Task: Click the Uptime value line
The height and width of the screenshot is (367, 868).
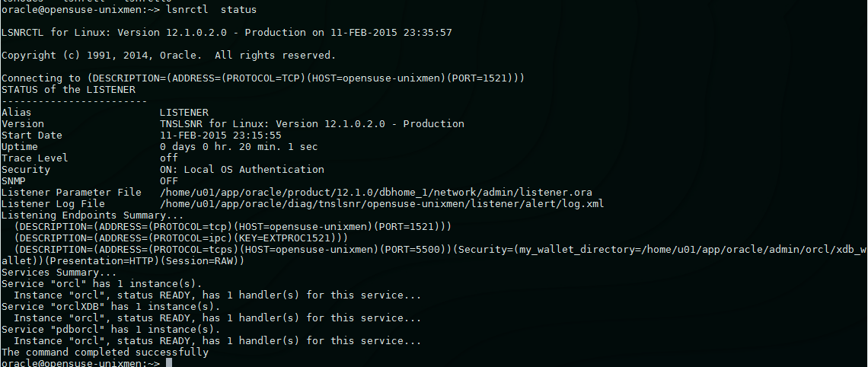Action: [x=238, y=147]
